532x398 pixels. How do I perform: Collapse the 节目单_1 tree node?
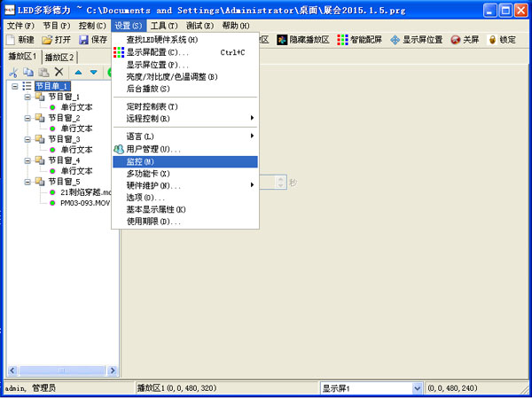point(15,86)
